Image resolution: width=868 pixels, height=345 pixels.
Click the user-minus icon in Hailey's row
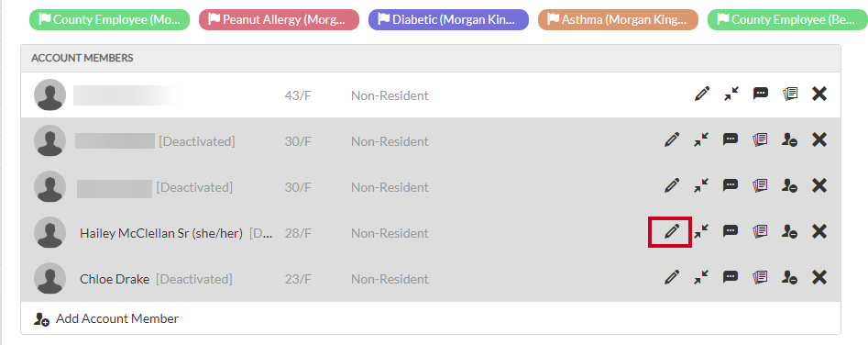[789, 231]
